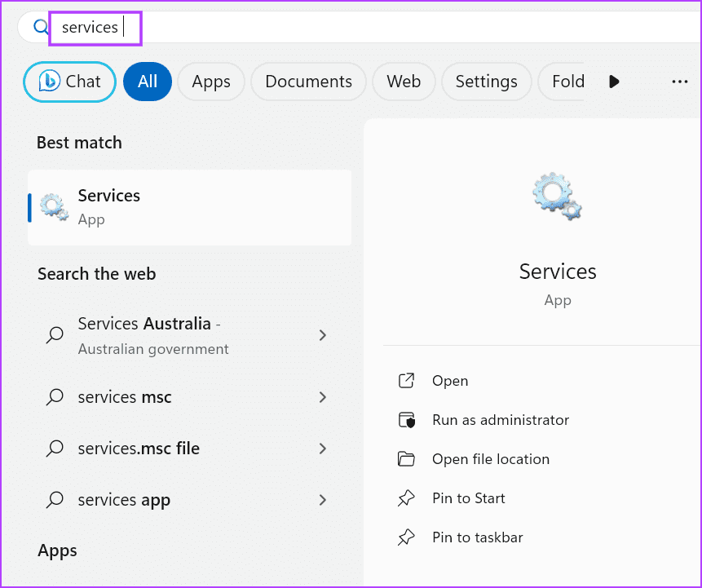Click the Pin to taskbar pin icon

click(406, 537)
